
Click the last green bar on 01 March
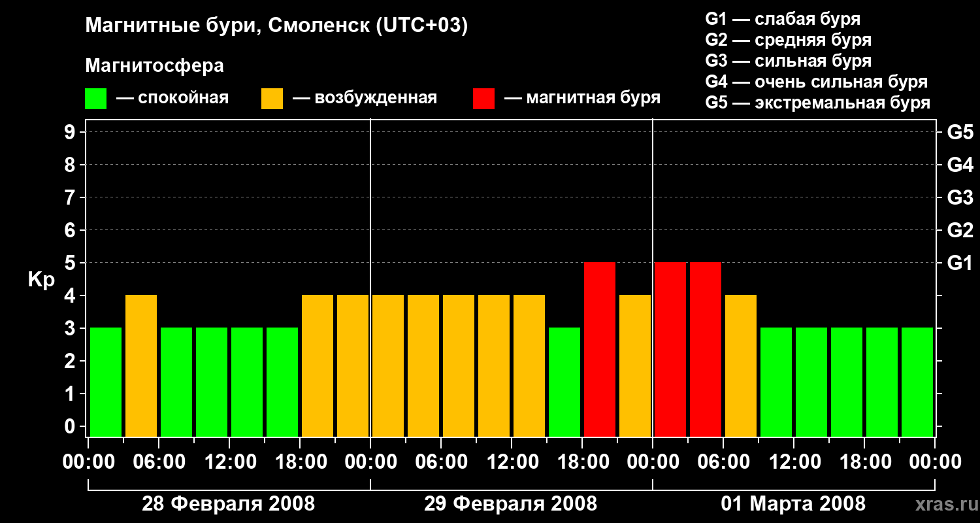pyautogui.click(x=917, y=382)
